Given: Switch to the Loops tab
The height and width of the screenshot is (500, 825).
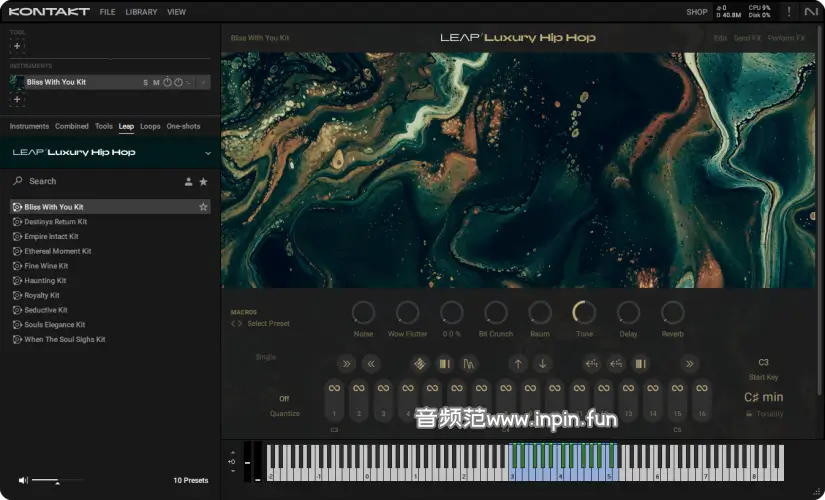Looking at the screenshot, I should [150, 127].
